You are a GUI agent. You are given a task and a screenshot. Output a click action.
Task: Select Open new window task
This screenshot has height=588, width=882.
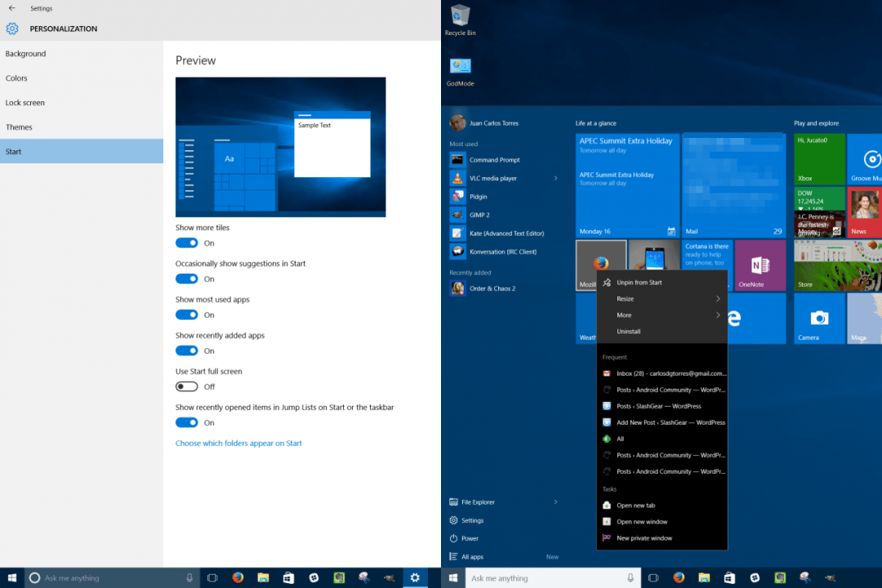662,522
